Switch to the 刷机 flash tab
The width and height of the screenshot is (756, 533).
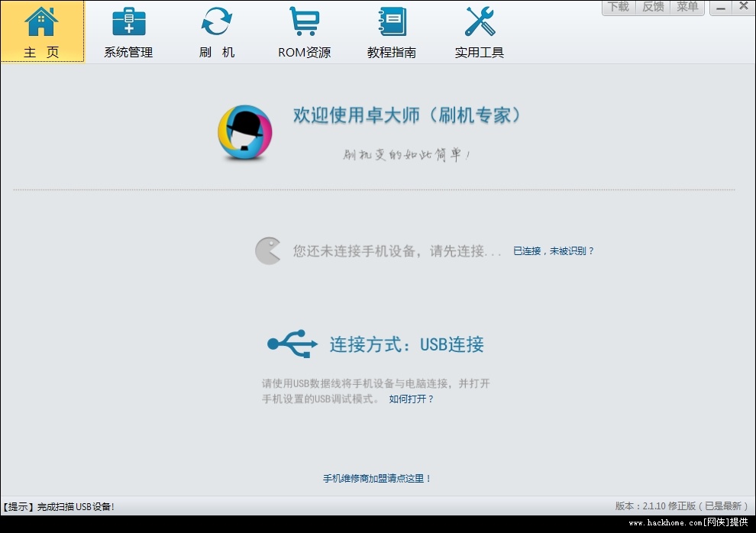[216, 32]
